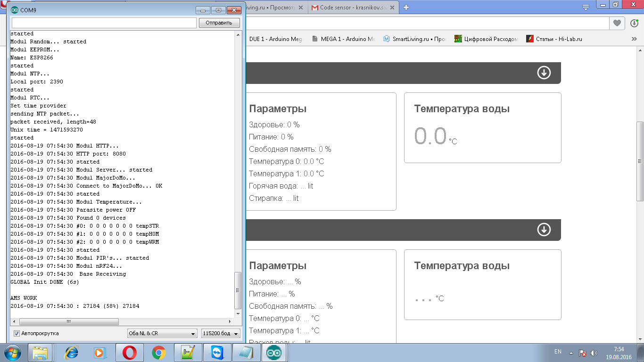Open Notepad++ from the taskbar
The height and width of the screenshot is (362, 644).
point(188,353)
